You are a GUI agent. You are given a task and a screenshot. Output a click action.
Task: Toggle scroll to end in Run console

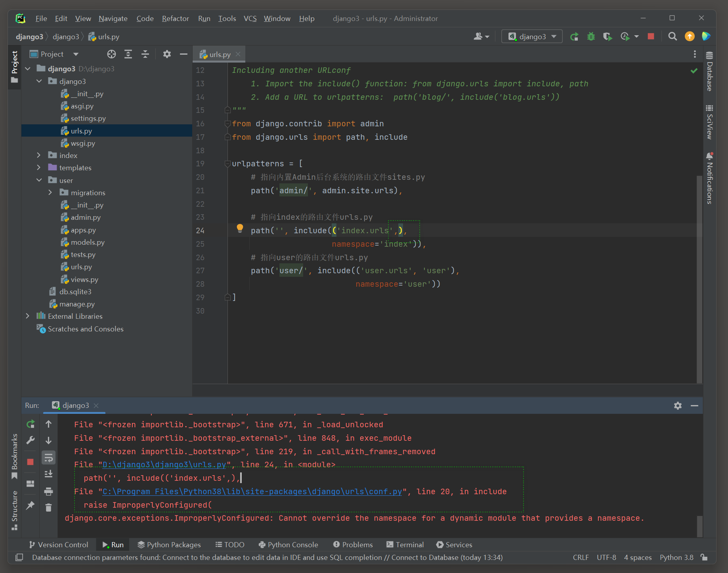click(48, 474)
